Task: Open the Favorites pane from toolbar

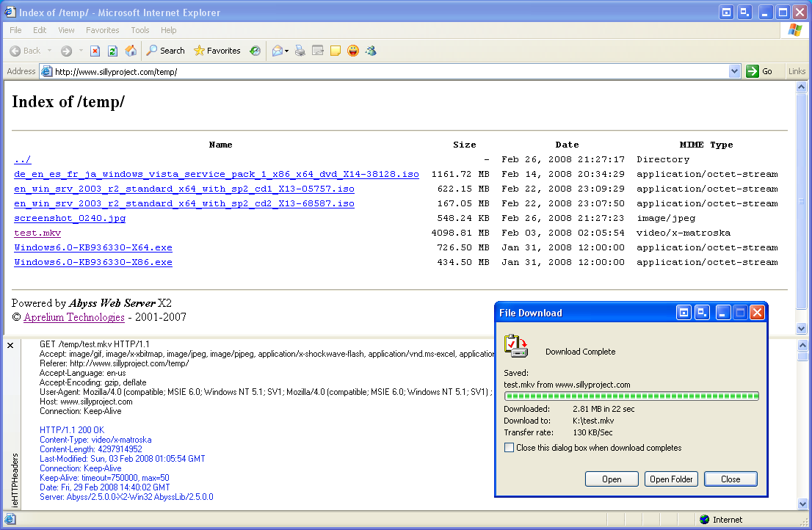Action: pyautogui.click(x=217, y=51)
